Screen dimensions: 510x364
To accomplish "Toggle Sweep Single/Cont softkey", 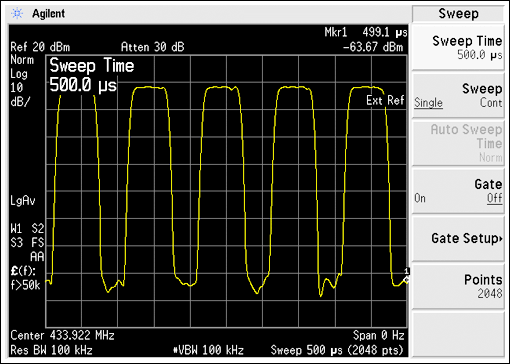I will tap(458, 95).
